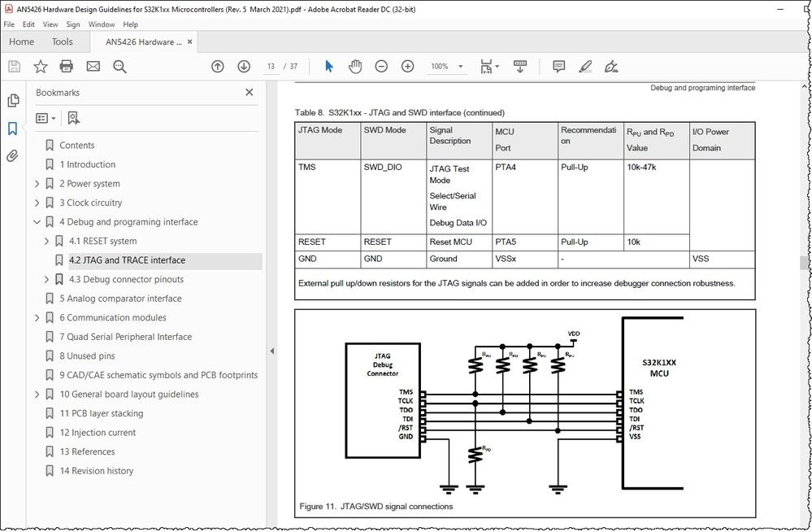The width and height of the screenshot is (812, 532).
Task: Expand 3 Clock circuitry bookmark
Action: [37, 203]
